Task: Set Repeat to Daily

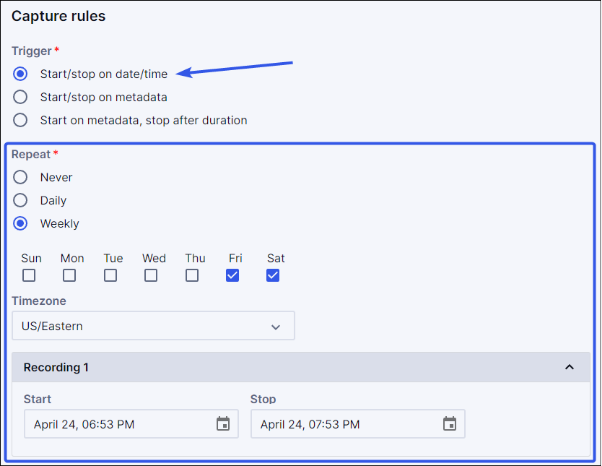Action: click(x=20, y=200)
